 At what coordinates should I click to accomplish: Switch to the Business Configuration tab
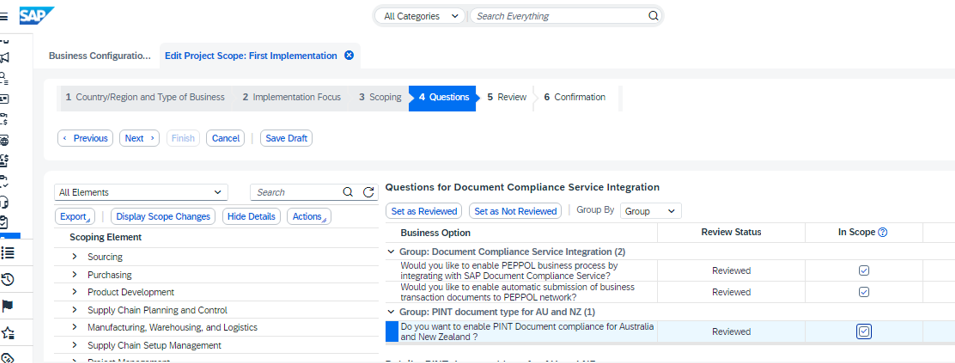pos(99,55)
